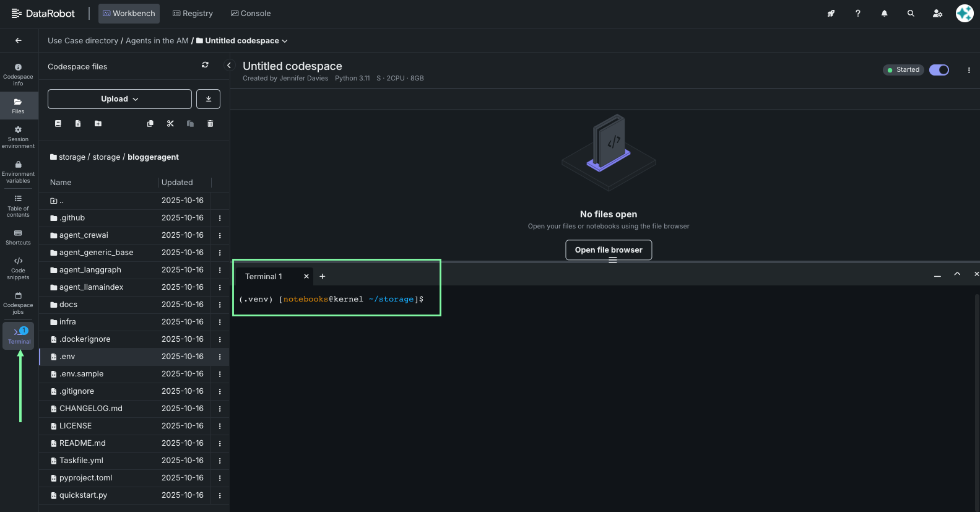The height and width of the screenshot is (512, 980).
Task: Switch to the Registry tab
Action: pyautogui.click(x=193, y=14)
